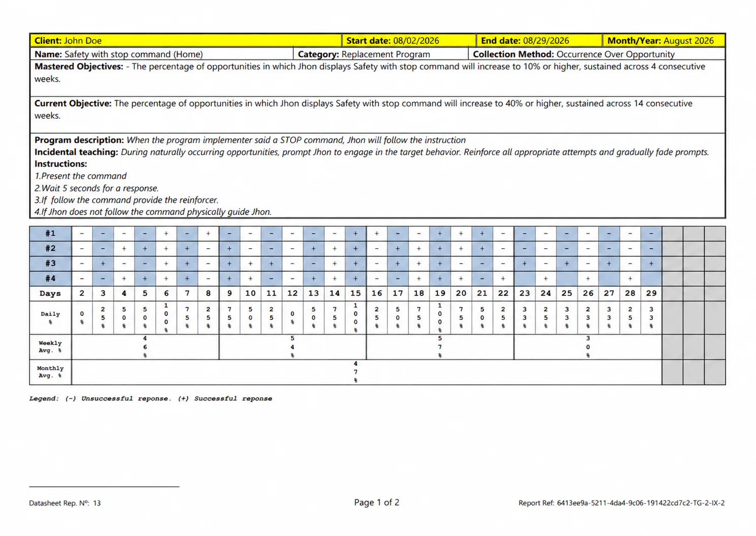Viewport: 756px width, 536px height.
Task: Select the instruction "physically guide Jhon"
Action: [153, 212]
